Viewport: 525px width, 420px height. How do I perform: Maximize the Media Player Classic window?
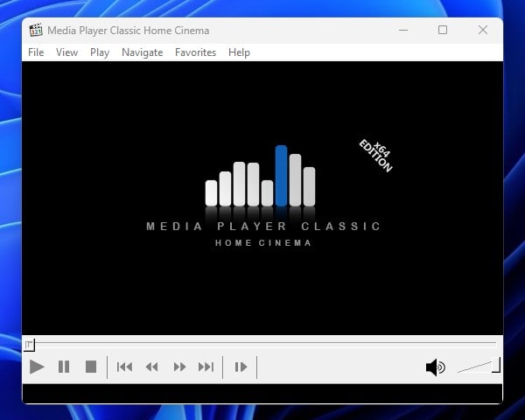pos(443,30)
